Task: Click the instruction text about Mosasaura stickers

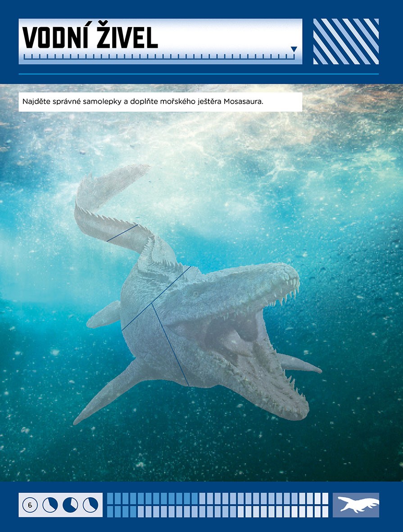Action: (143, 101)
